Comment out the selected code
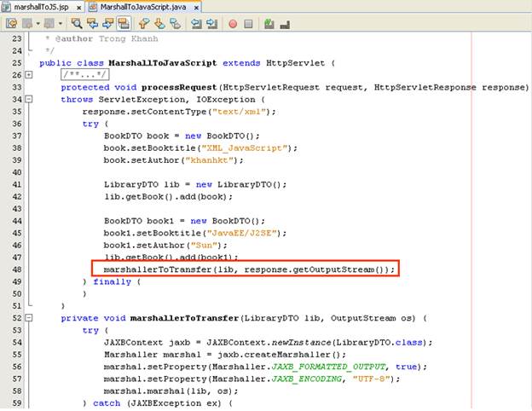Image resolution: width=532 pixels, height=411 pixels. coord(269,24)
